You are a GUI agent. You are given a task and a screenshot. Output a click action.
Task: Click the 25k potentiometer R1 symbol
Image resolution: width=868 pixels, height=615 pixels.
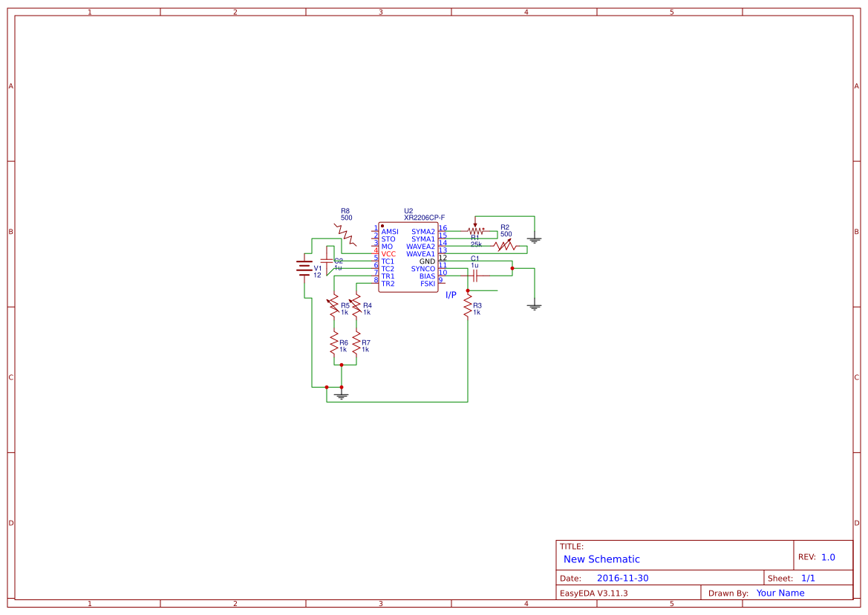click(475, 231)
